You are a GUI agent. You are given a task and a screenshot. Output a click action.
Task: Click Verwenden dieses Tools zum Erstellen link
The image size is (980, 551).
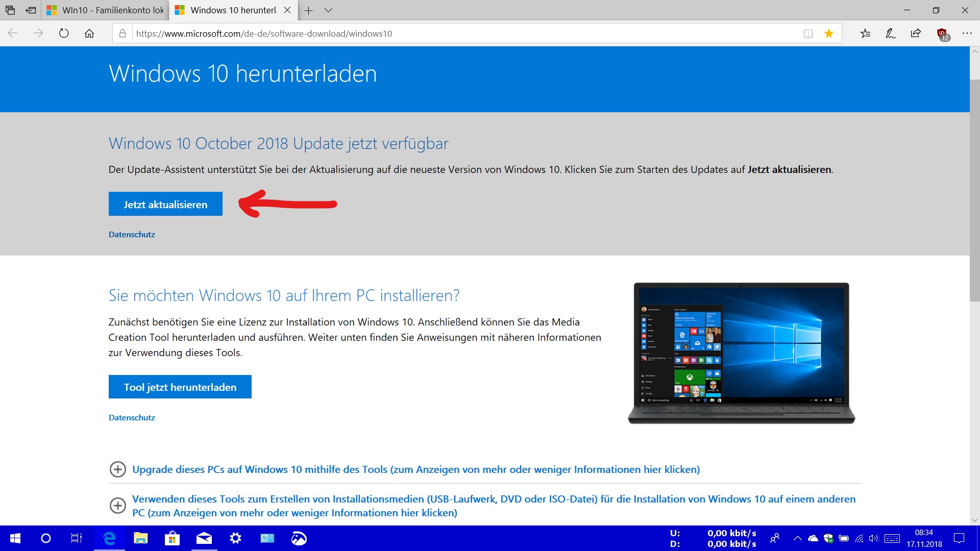494,506
